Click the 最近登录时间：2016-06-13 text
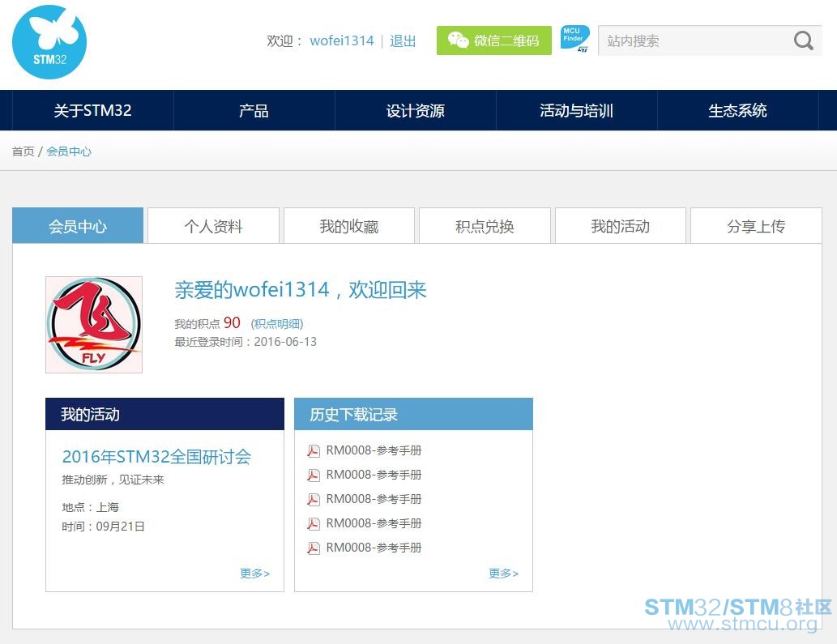The image size is (837, 644). pyautogui.click(x=246, y=342)
